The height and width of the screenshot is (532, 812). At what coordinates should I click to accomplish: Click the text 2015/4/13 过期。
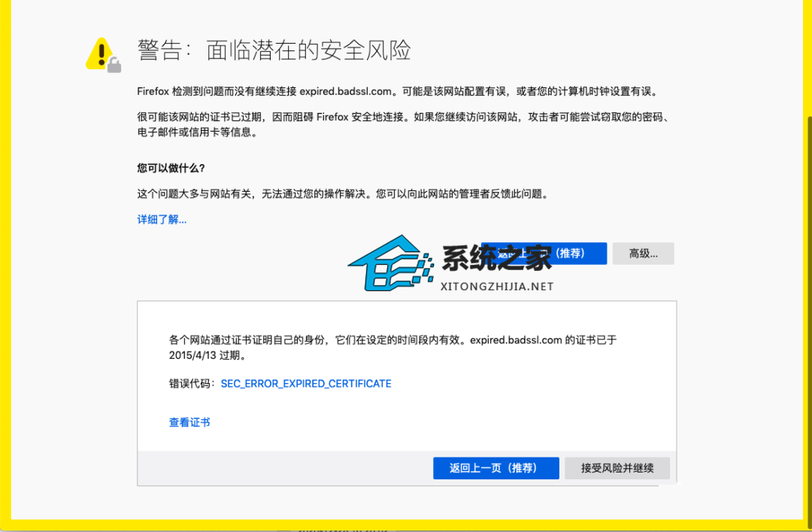(x=208, y=355)
